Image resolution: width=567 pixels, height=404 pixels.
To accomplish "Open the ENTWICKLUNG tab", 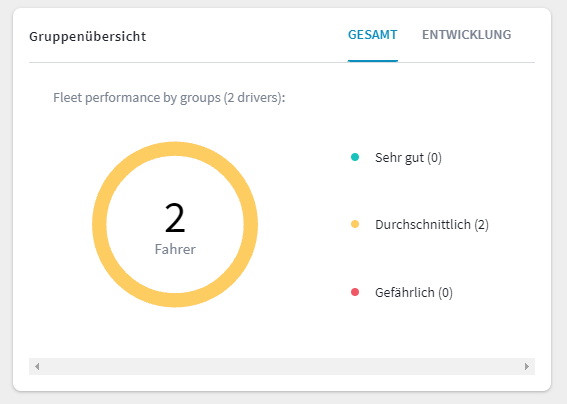I will tap(466, 35).
